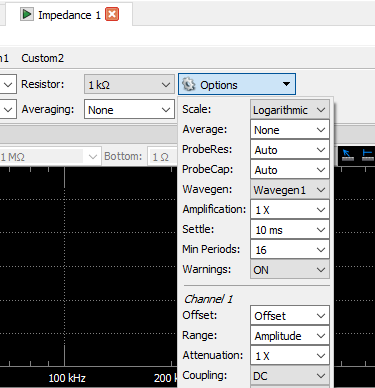The height and width of the screenshot is (388, 375).
Task: Open the Settle 10 ms dropdown
Action: point(290,230)
